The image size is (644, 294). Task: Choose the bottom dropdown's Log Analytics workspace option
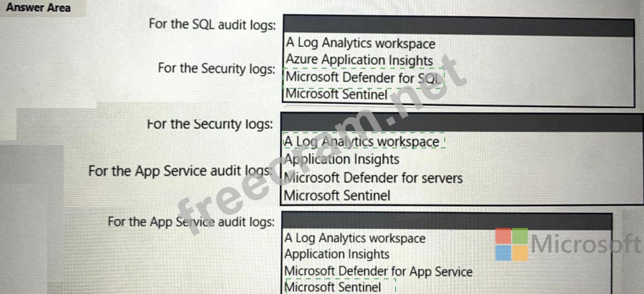point(355,238)
